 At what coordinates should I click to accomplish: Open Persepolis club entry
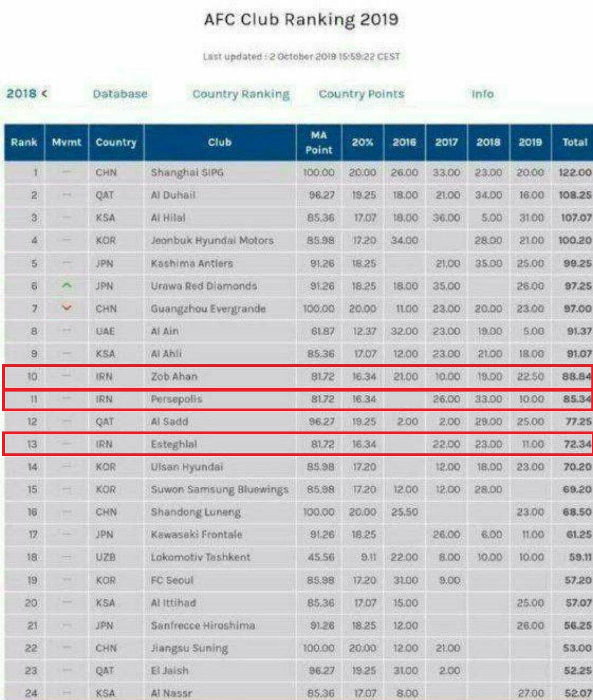click(x=176, y=399)
